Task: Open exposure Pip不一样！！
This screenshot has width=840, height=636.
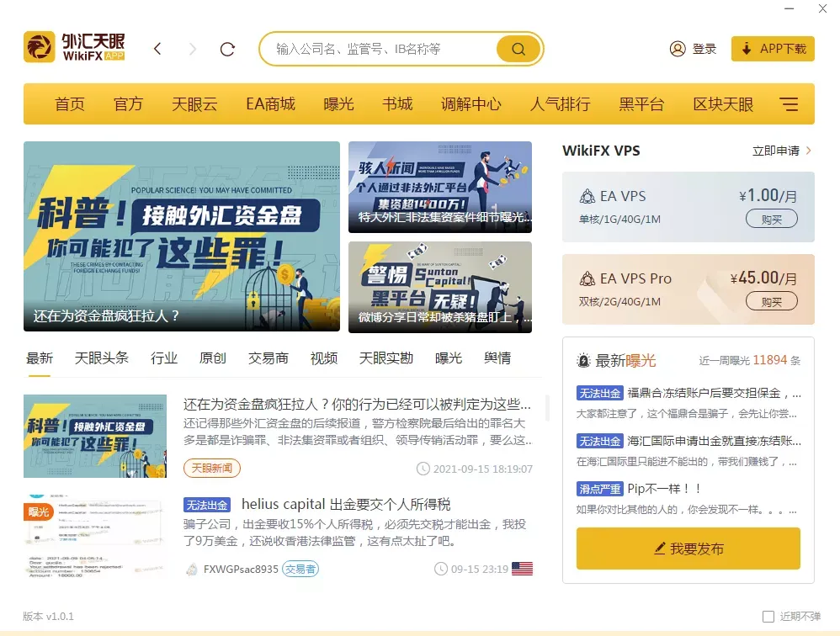Action: coord(664,489)
